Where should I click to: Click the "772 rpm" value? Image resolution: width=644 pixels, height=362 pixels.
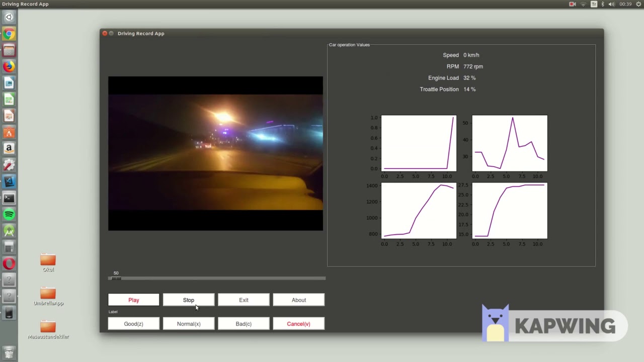473,66
